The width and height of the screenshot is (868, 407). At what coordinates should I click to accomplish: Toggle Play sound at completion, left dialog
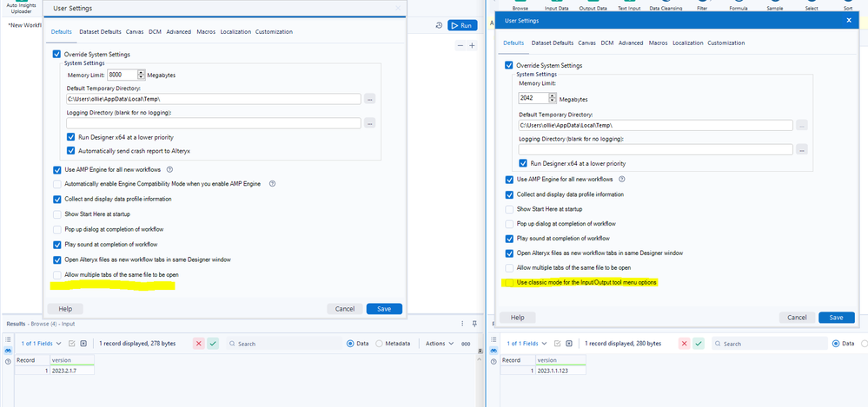tap(57, 245)
